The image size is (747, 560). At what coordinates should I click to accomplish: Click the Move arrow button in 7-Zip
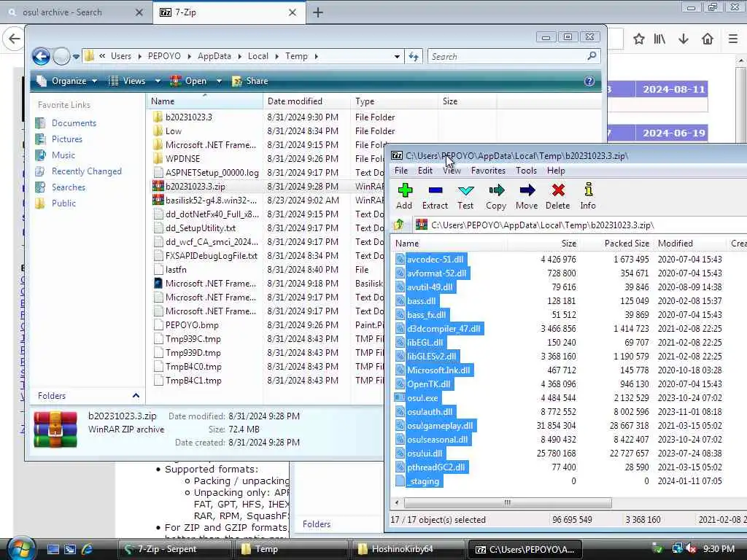pos(527,196)
